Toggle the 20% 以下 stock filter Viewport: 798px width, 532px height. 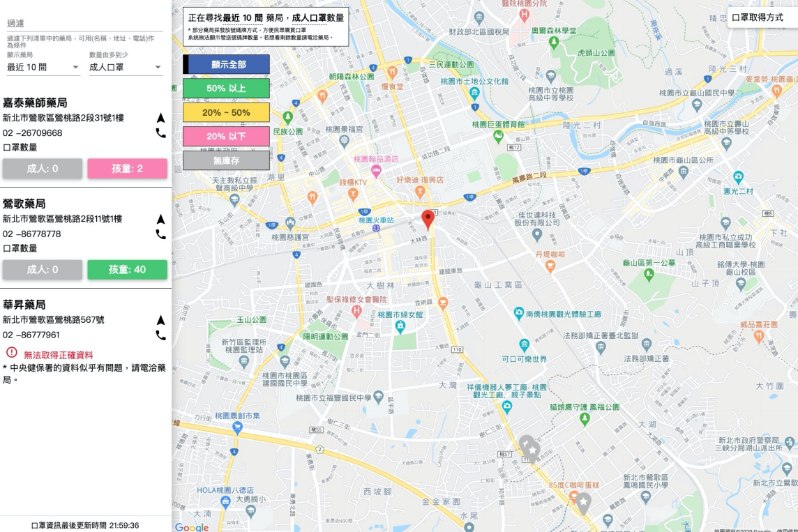click(x=225, y=135)
